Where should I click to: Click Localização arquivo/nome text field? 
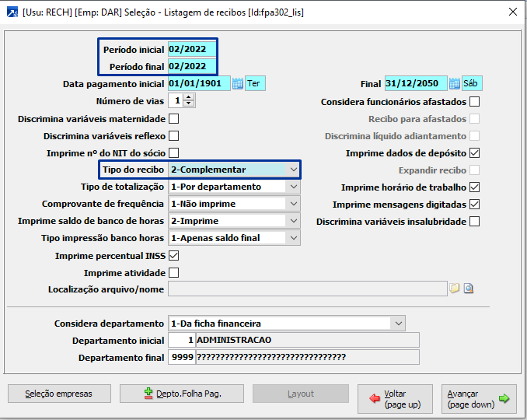[308, 289]
